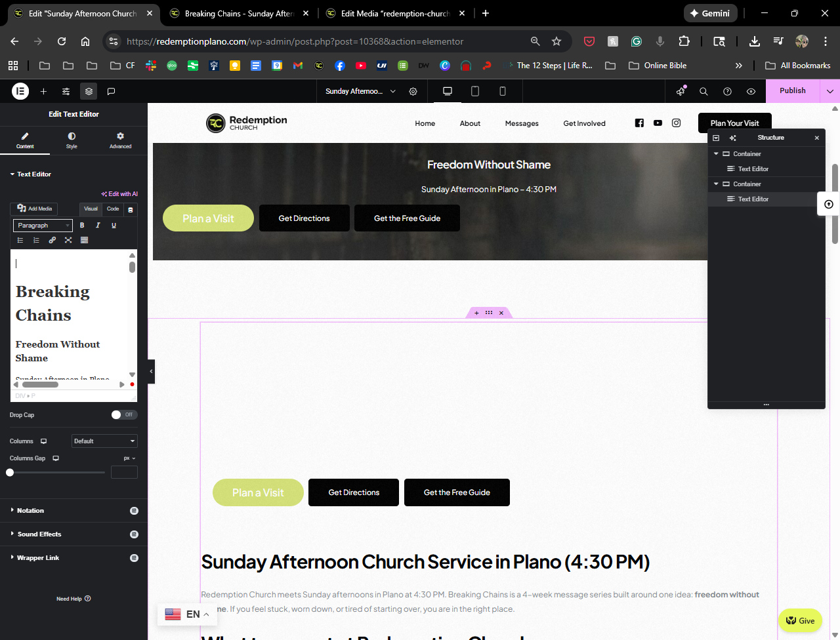
Task: Insert link in the text editor toolbar
Action: coord(52,240)
